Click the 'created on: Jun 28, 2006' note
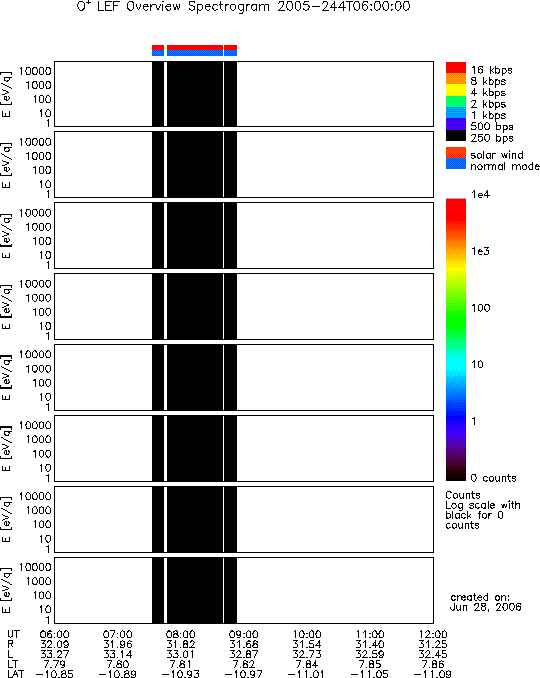Screen dimensions: 540x678 486,602
